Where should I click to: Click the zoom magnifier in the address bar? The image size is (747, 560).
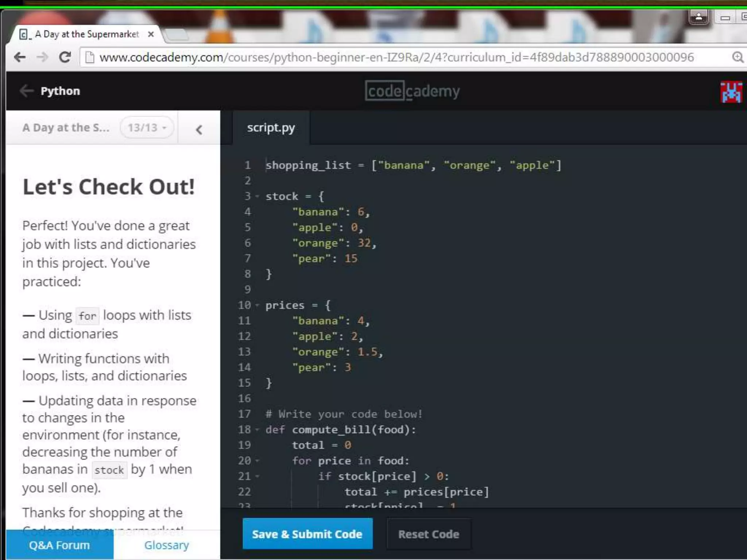738,57
